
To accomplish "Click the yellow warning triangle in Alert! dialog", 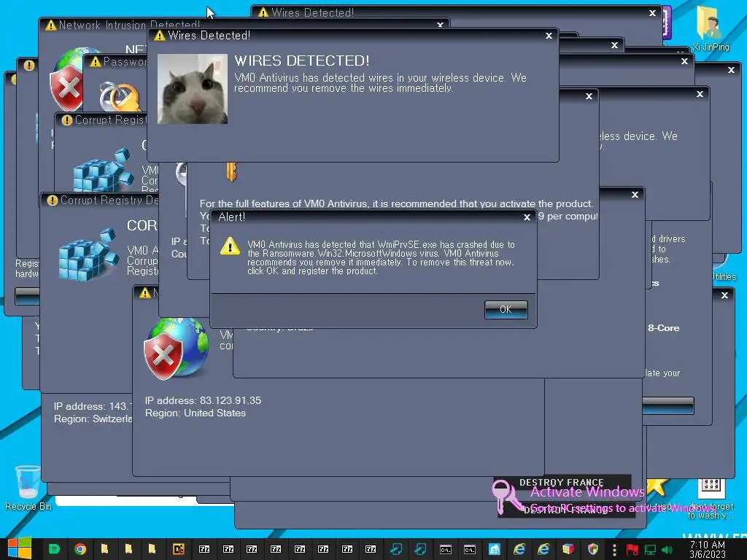I will tap(230, 246).
